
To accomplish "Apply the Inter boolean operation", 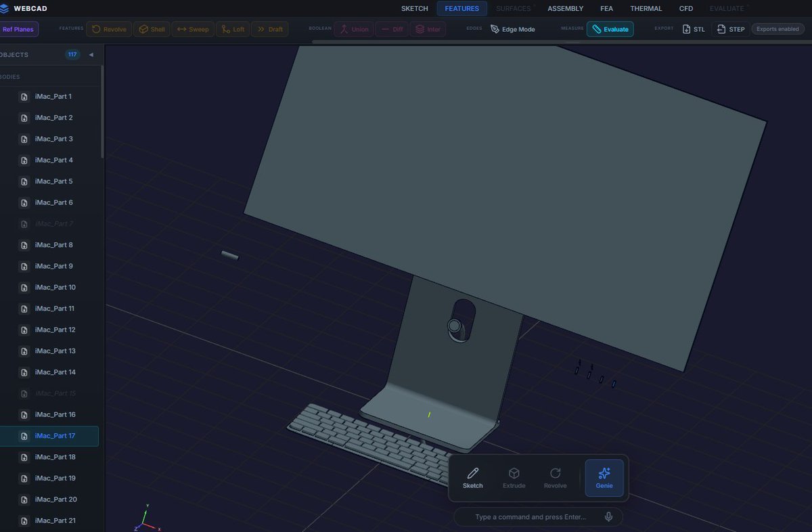I will (428, 30).
